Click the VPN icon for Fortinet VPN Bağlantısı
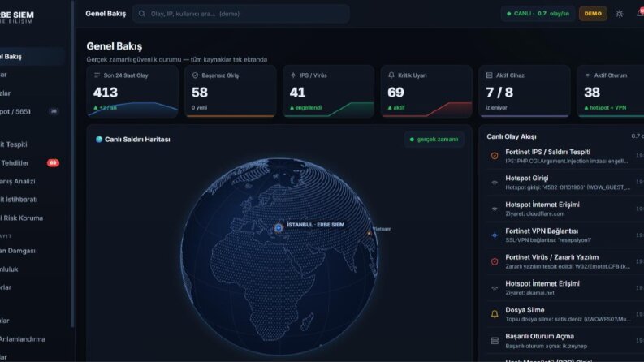 495,235
